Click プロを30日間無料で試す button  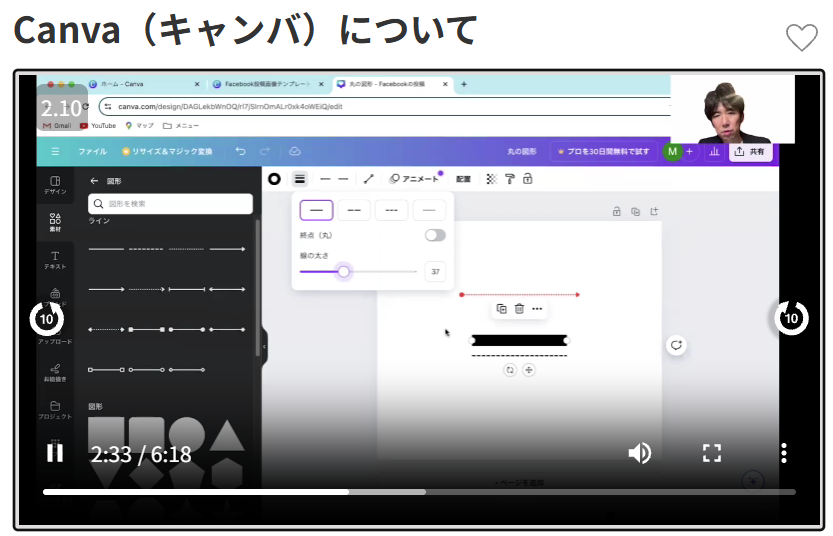(x=604, y=151)
